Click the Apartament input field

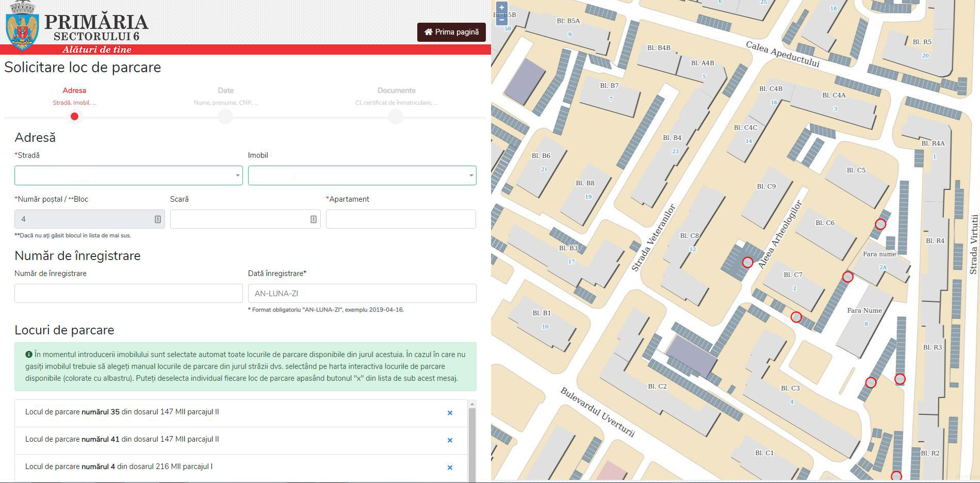(401, 219)
